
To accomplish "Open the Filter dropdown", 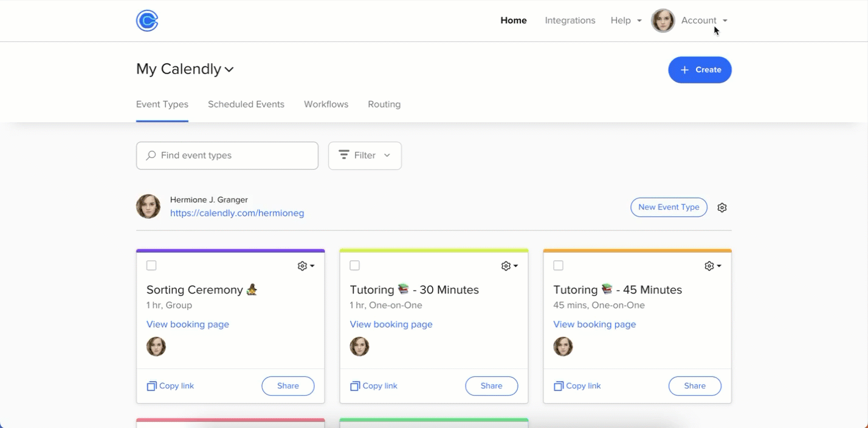I will [365, 156].
